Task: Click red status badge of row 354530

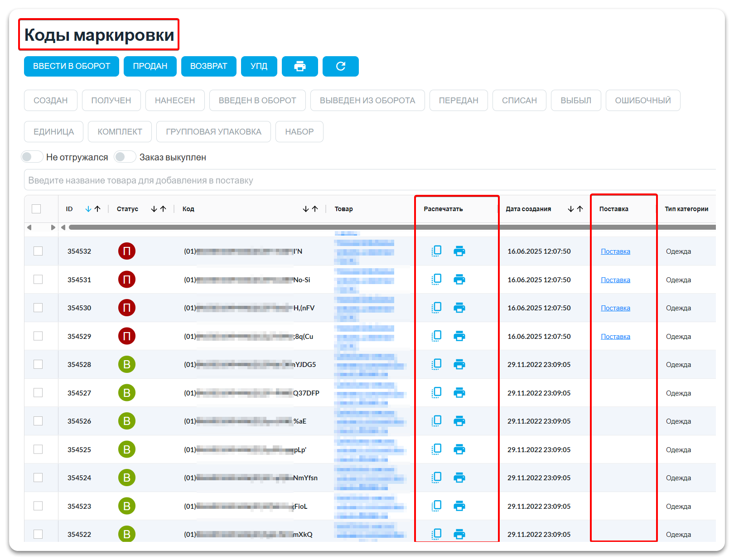Action: pos(127,308)
